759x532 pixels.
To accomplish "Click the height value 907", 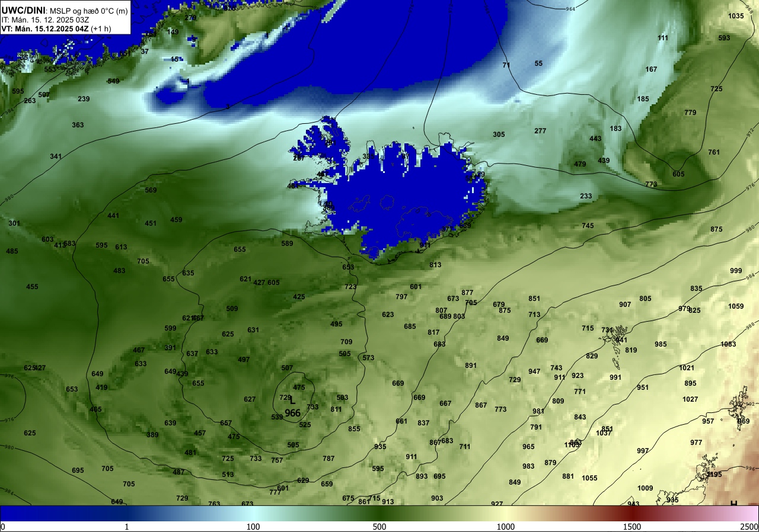I will (625, 305).
